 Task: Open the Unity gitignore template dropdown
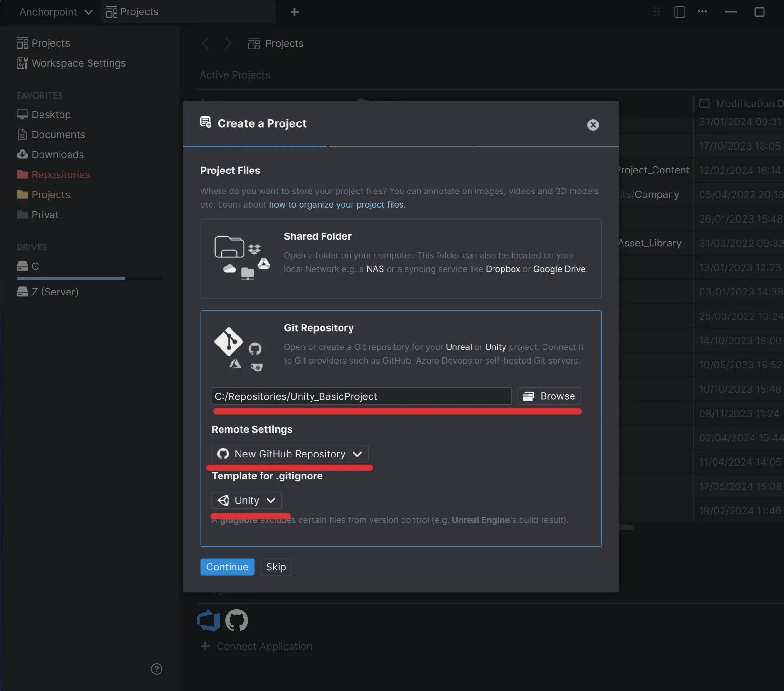coord(246,500)
